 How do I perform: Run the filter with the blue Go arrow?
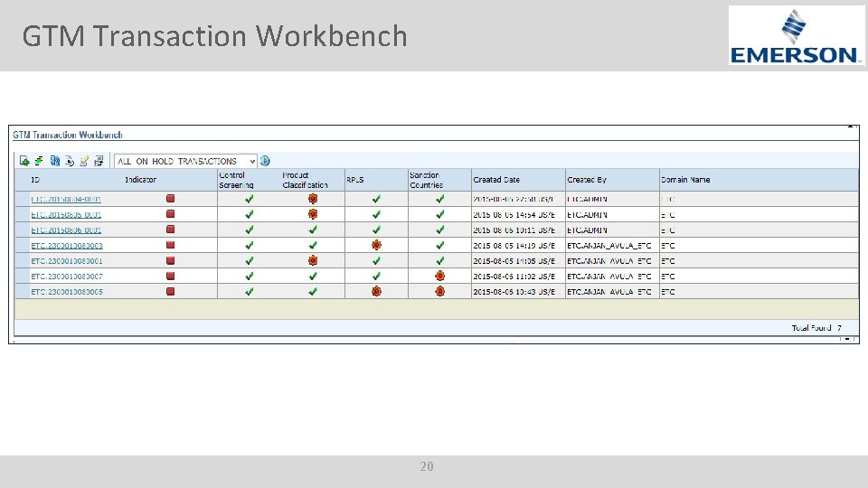tap(265, 161)
